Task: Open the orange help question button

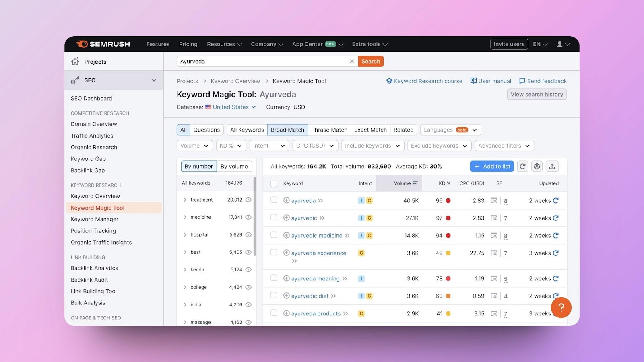Action: 561,308
